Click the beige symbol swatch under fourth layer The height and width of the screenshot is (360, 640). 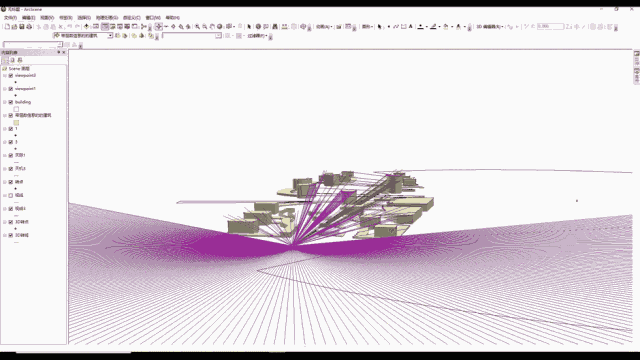coord(16,122)
